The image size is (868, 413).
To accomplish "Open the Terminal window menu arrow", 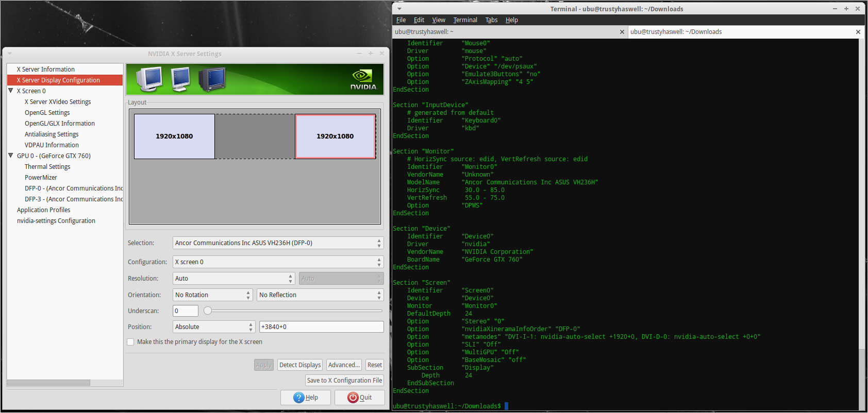I will point(399,9).
